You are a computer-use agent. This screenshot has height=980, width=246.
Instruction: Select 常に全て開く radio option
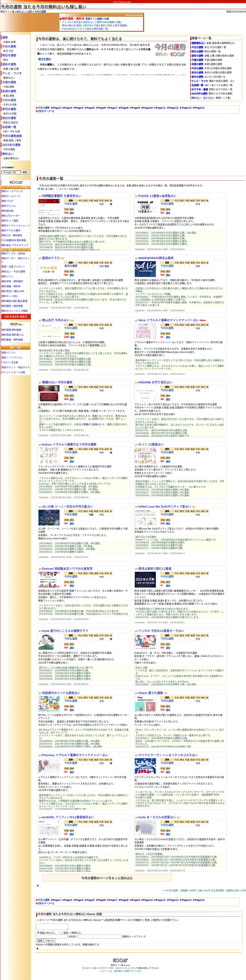[x=39, y=189]
